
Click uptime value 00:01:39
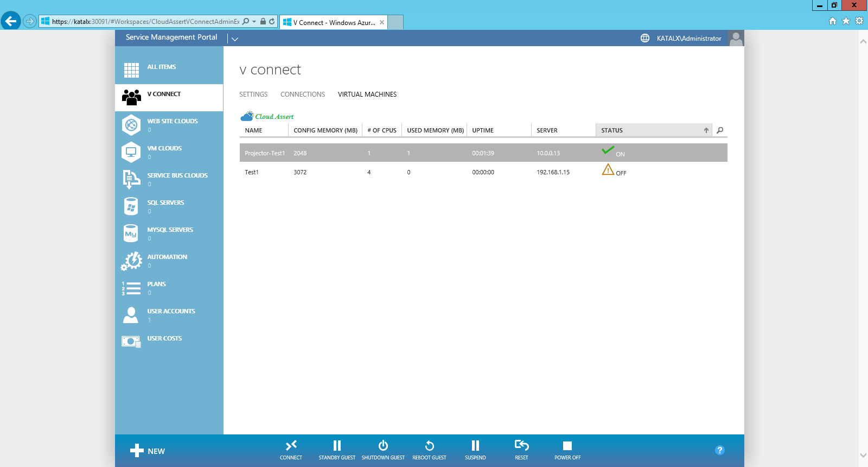(x=483, y=153)
